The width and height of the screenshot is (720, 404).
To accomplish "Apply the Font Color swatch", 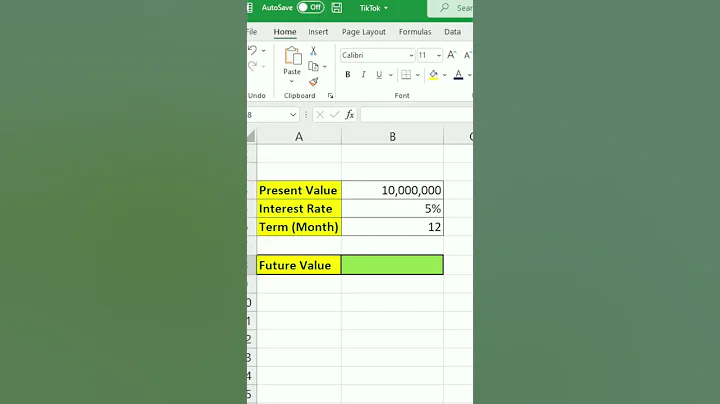I will (458, 75).
